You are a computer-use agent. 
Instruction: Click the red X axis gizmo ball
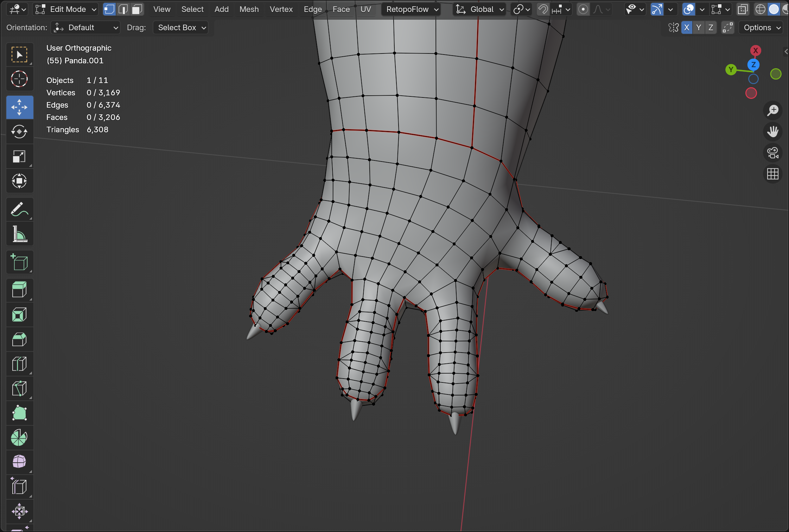pos(755,50)
